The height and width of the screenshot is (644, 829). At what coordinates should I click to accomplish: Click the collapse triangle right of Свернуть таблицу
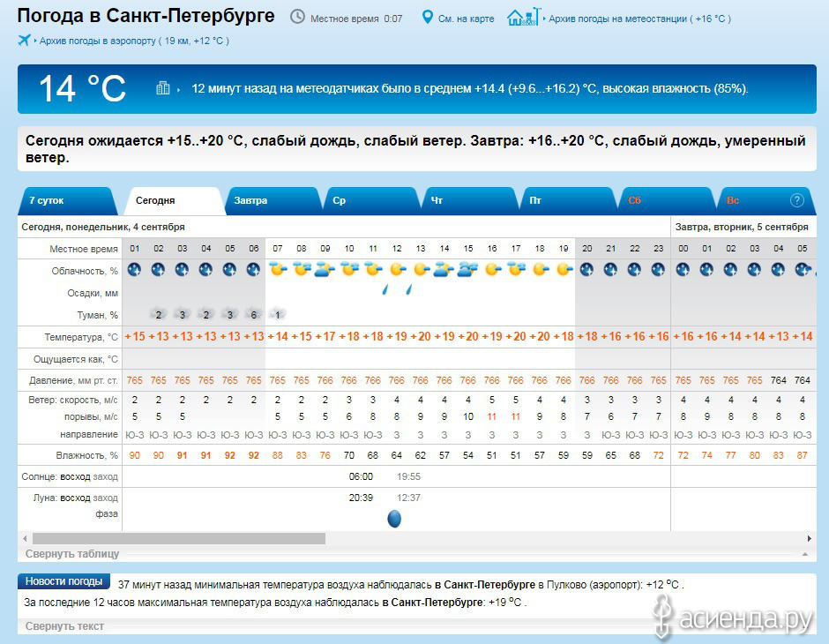click(805, 554)
